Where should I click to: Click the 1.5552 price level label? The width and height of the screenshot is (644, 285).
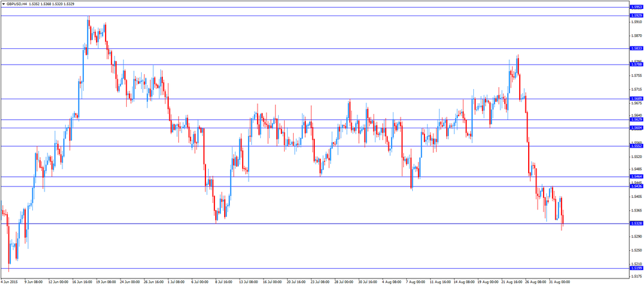click(636, 146)
